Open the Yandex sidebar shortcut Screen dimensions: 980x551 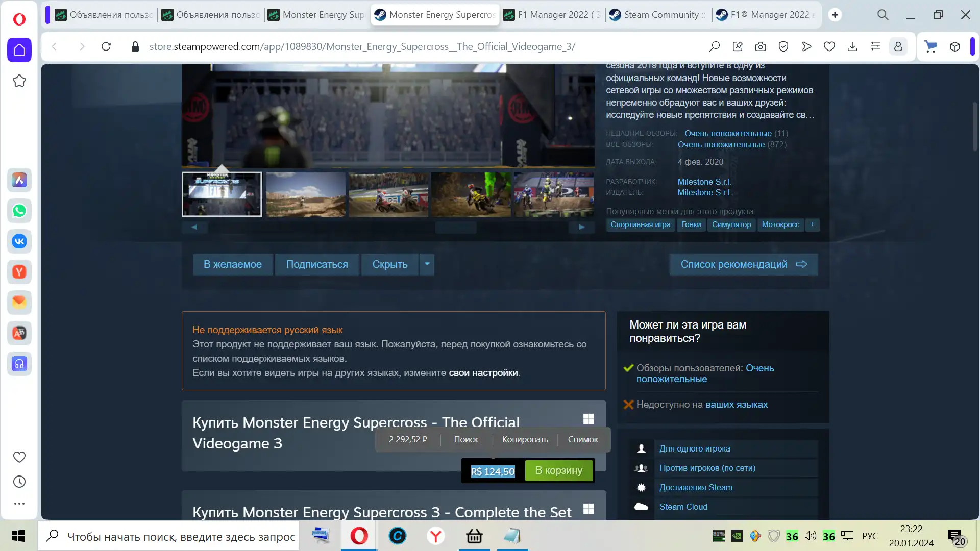(19, 272)
